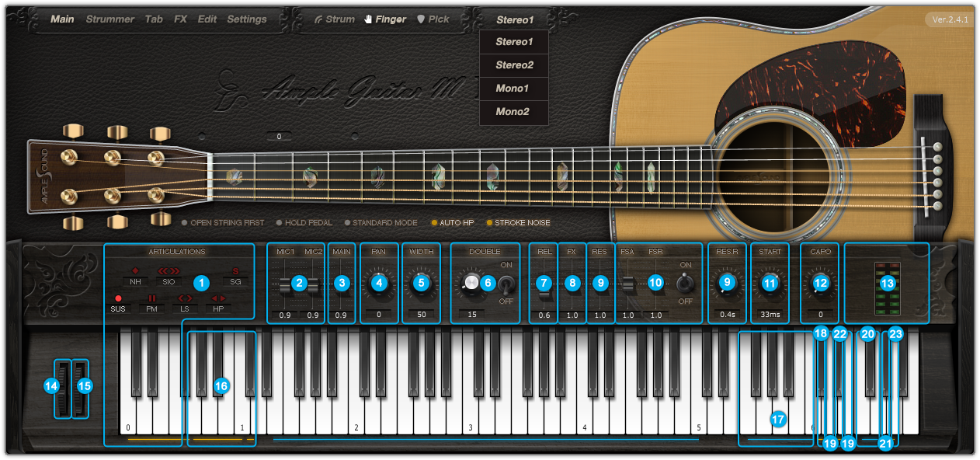Click the DOUBLE value field showing 15

(x=472, y=315)
